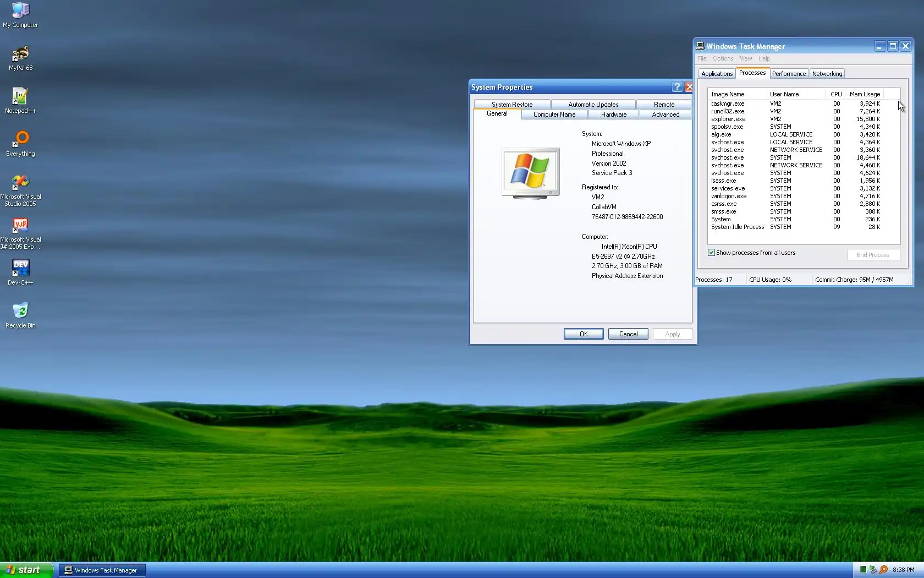The image size is (924, 578).
Task: Sort processes by CPU column header
Action: 836,94
